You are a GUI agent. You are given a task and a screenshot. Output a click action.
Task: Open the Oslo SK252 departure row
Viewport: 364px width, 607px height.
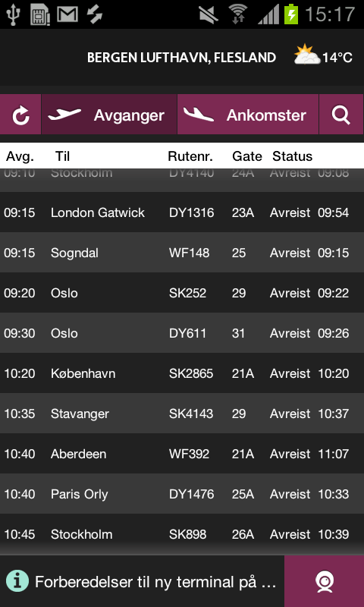click(x=182, y=293)
